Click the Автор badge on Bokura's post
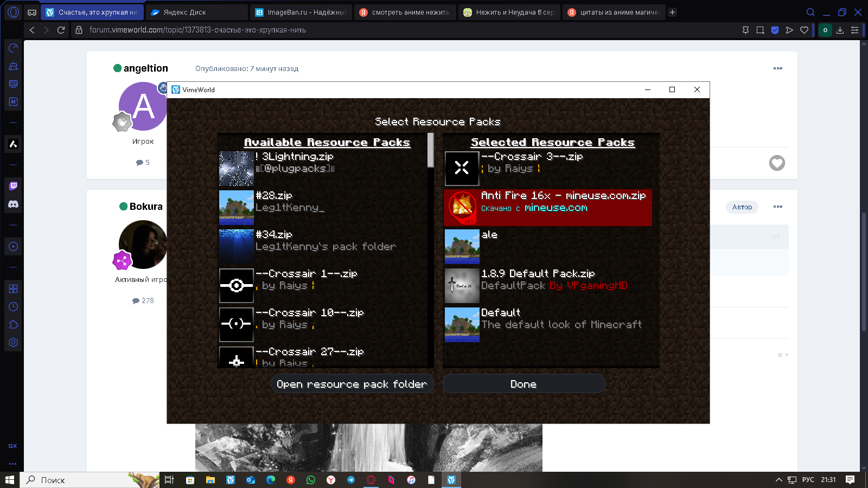 click(742, 207)
